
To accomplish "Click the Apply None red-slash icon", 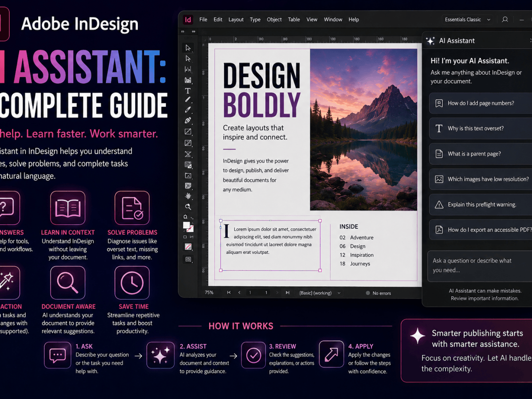I will point(188,246).
